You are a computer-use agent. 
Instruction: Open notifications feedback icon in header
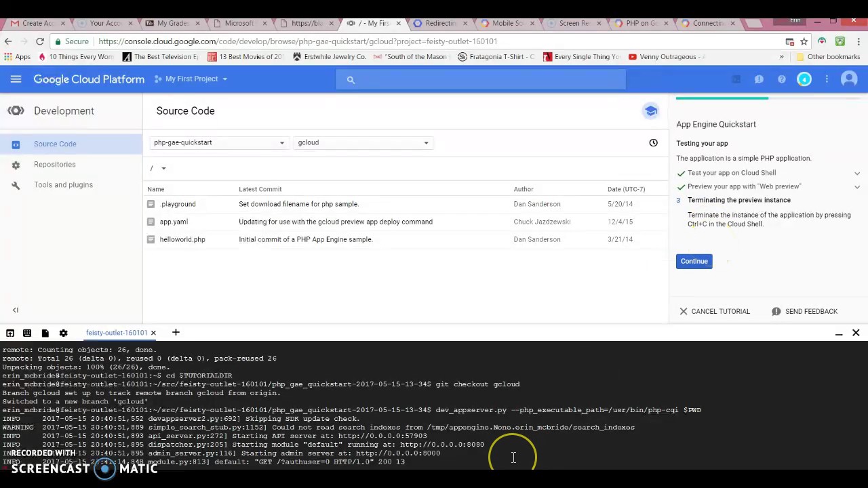pyautogui.click(x=759, y=80)
